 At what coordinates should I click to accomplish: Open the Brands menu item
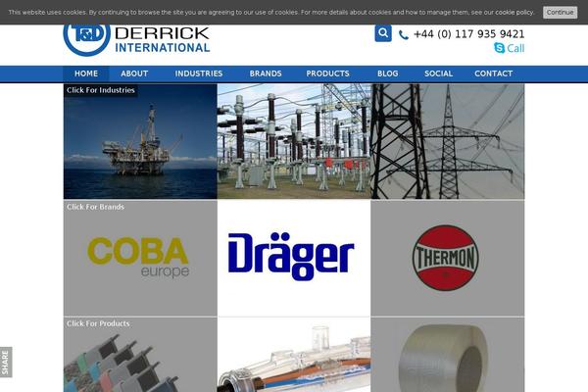click(x=266, y=73)
